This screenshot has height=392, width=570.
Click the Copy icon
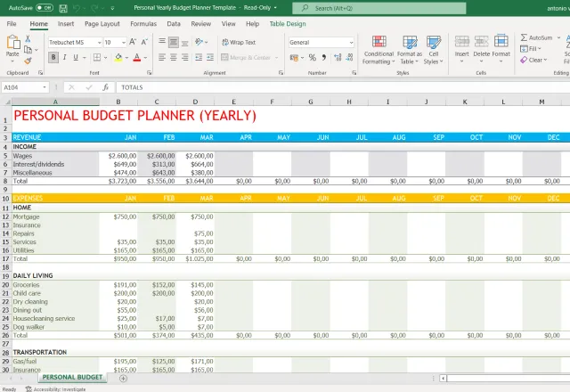28,50
